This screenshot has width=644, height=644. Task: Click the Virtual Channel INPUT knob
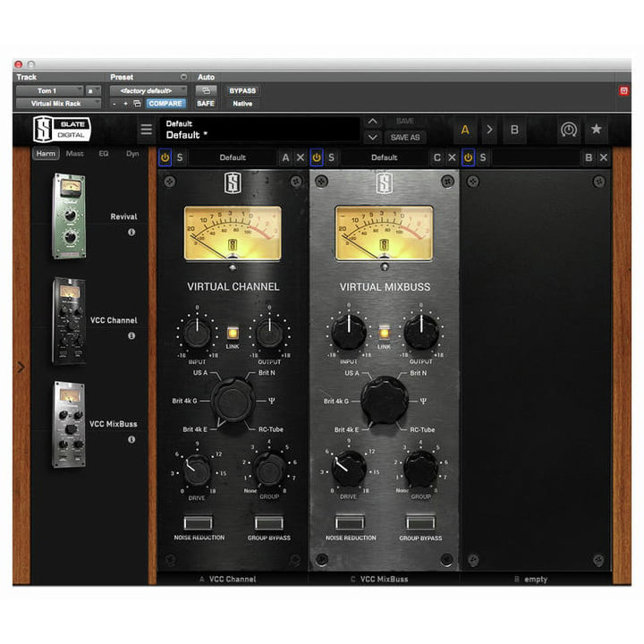(197, 333)
